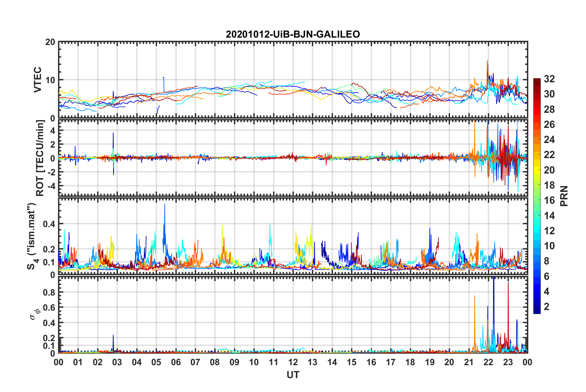Click the 16 label on PRN colorbar
Screen dimensions: 586x392
point(549,200)
